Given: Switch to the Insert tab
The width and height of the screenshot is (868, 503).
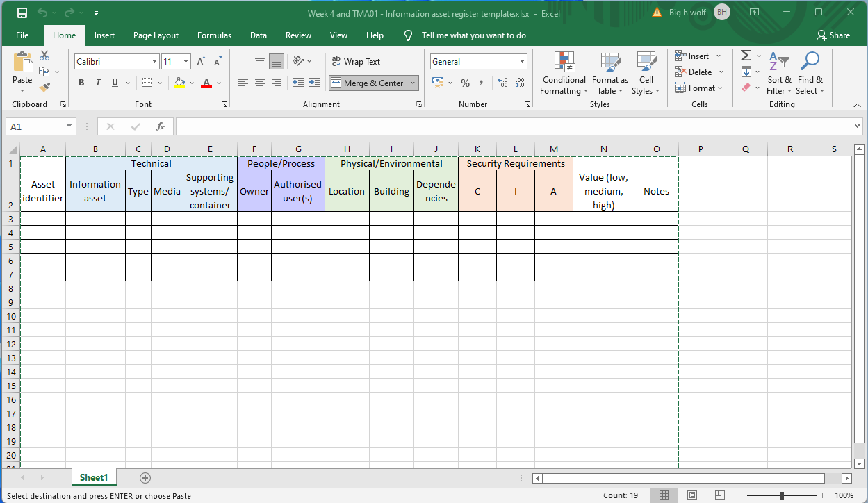Looking at the screenshot, I should tap(105, 35).
